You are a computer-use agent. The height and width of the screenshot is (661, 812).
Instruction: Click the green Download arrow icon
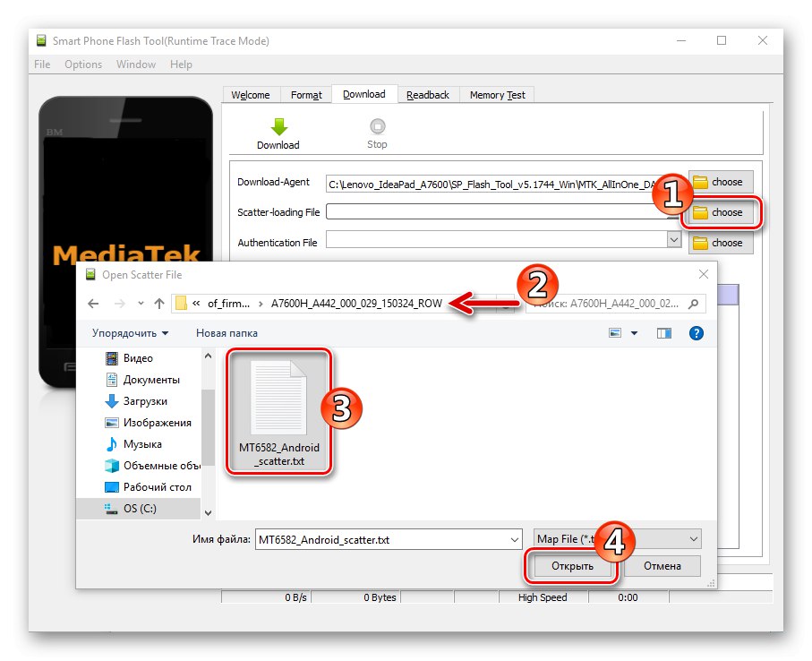point(278,125)
